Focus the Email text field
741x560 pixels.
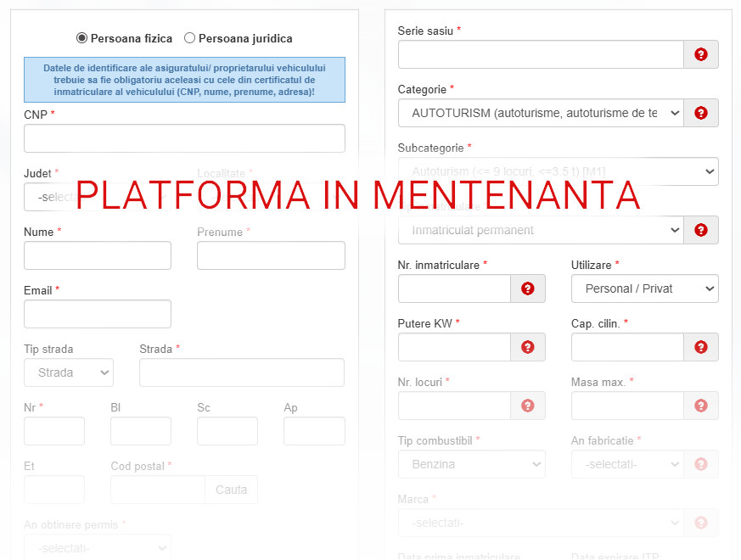(97, 314)
